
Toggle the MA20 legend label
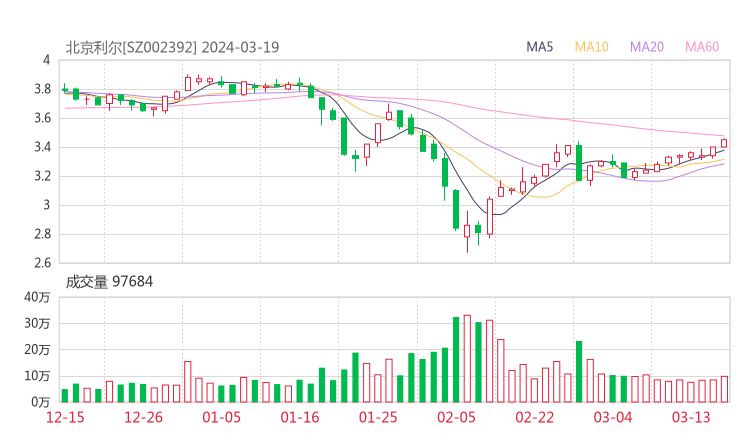tap(647, 47)
